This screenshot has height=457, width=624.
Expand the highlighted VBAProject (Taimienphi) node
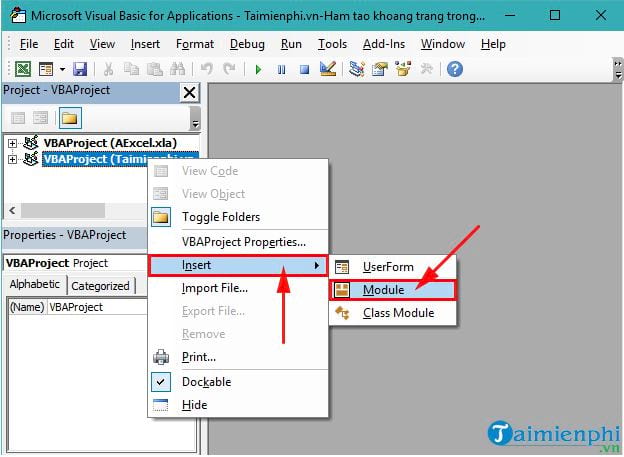coord(12,159)
